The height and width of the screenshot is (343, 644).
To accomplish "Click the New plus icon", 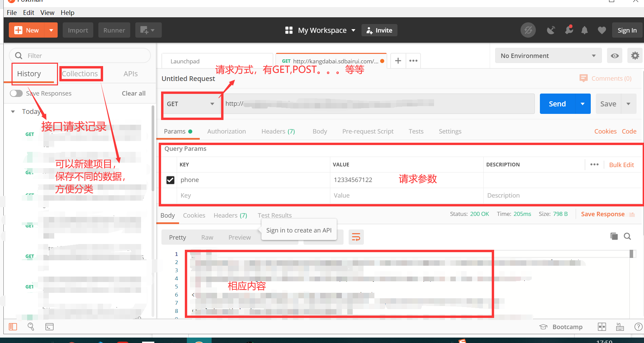I will (x=18, y=30).
